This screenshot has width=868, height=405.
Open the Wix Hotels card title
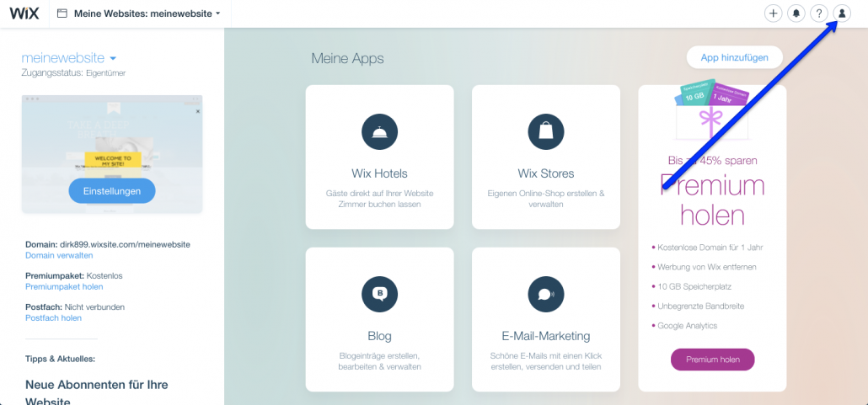[379, 173]
